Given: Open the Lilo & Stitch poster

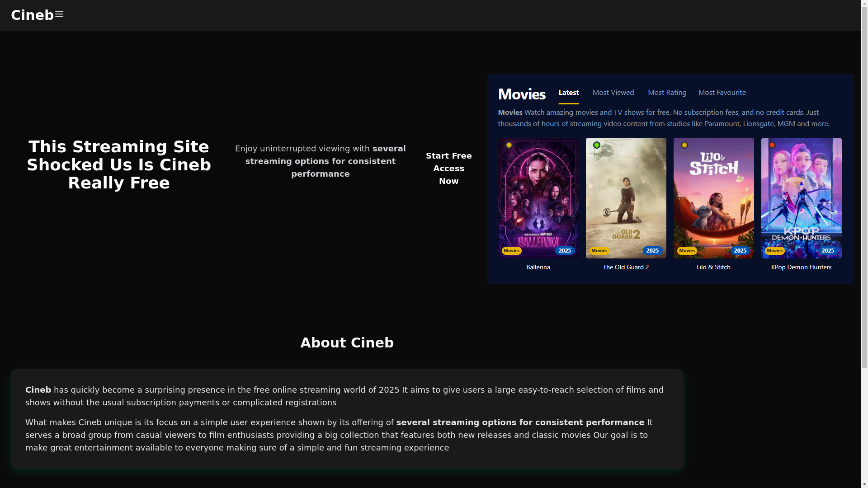Looking at the screenshot, I should point(713,198).
